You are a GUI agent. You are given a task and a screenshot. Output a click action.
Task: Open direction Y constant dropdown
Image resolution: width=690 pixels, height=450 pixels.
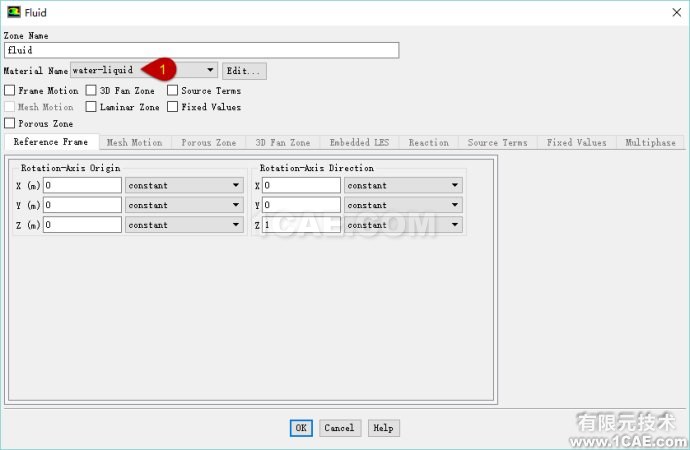click(x=403, y=205)
